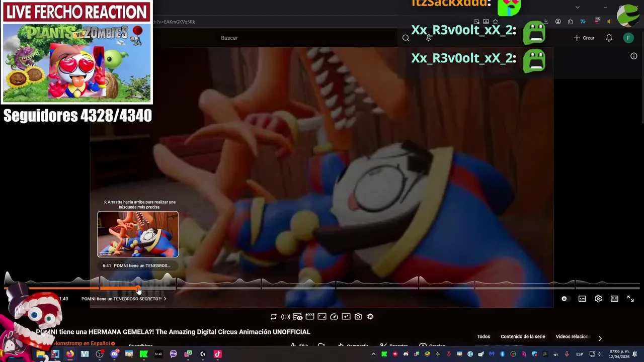The image size is (644, 362).
Task: Open Firefox from the taskbar
Action: (x=70, y=354)
